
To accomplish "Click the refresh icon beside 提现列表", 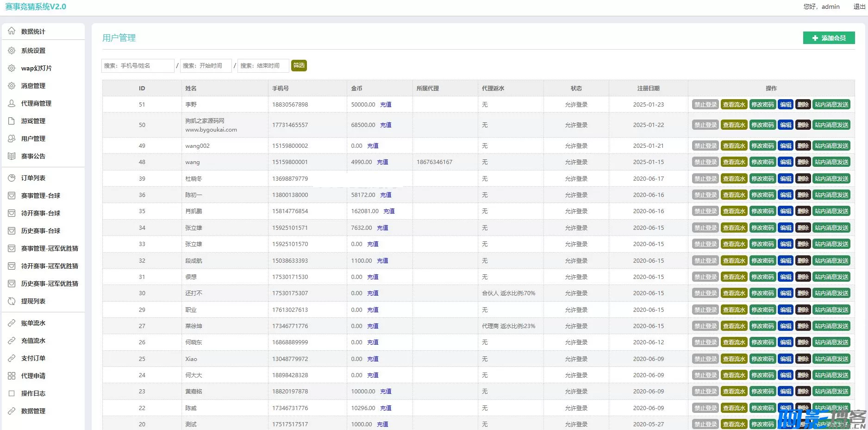I will pyautogui.click(x=12, y=301).
